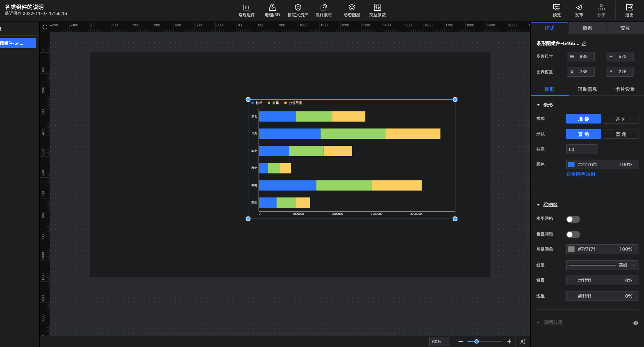Click the chart width W input field
The height and width of the screenshot is (347, 644).
click(586, 57)
